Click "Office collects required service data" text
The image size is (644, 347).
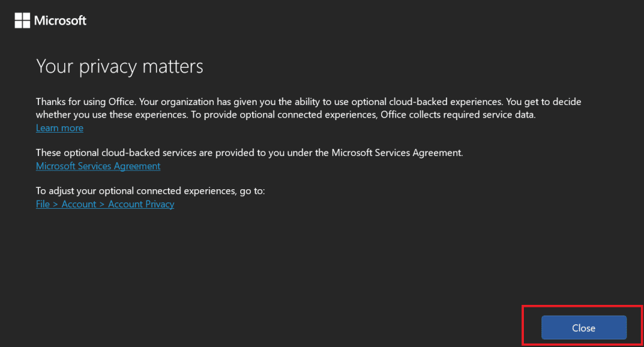[x=458, y=114]
